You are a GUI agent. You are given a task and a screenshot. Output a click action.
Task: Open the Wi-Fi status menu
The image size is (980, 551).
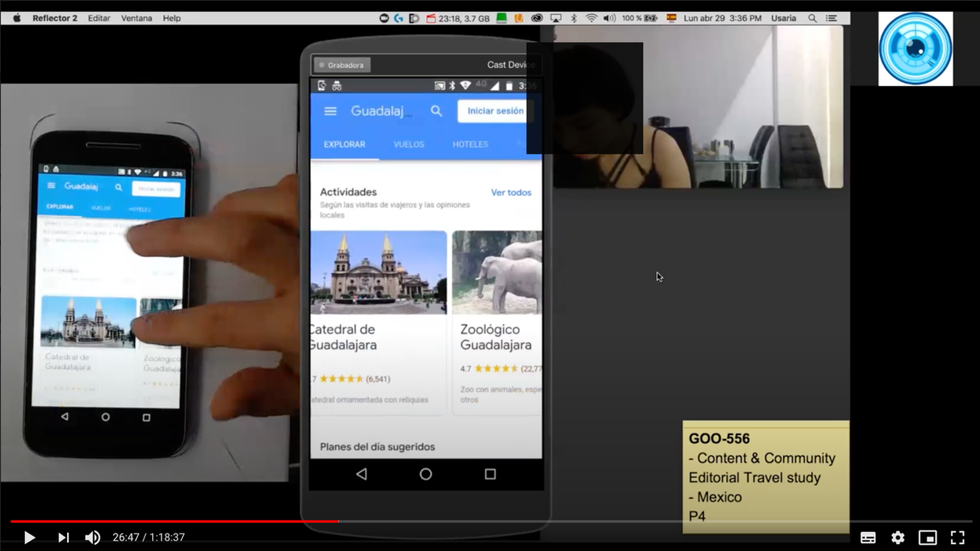coord(591,18)
